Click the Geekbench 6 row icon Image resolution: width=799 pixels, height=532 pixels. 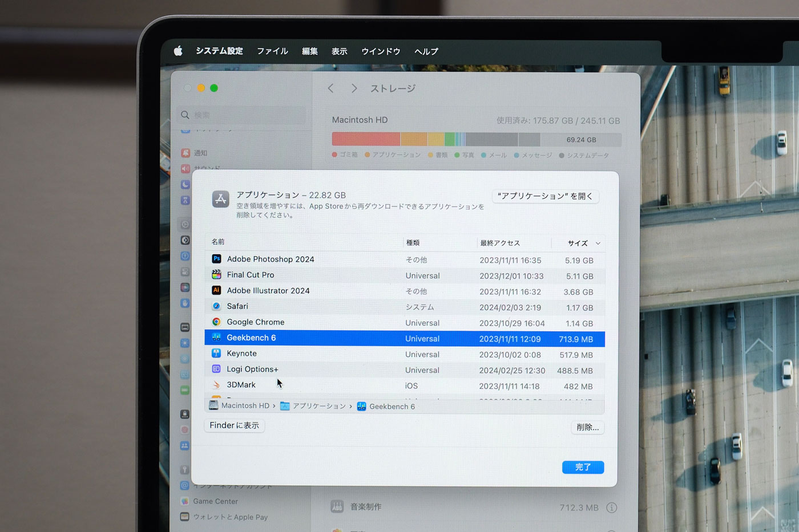tap(216, 338)
